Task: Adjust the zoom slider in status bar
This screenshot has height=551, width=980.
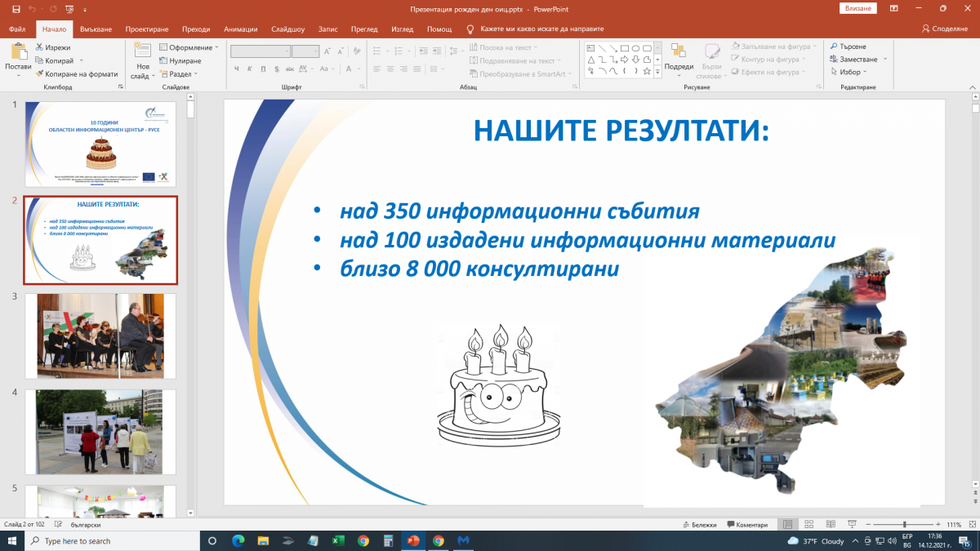Action: click(904, 525)
